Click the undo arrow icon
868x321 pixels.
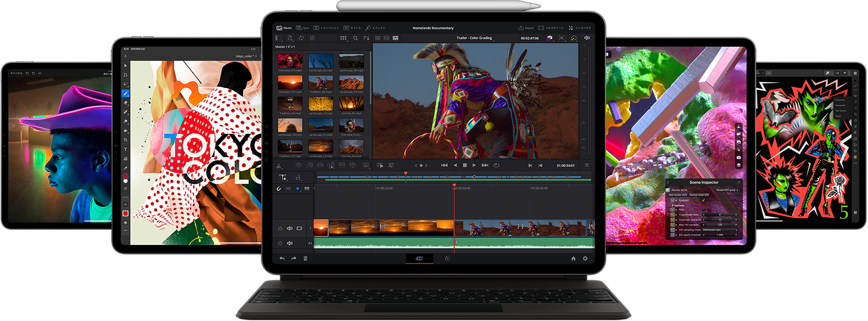click(x=282, y=259)
